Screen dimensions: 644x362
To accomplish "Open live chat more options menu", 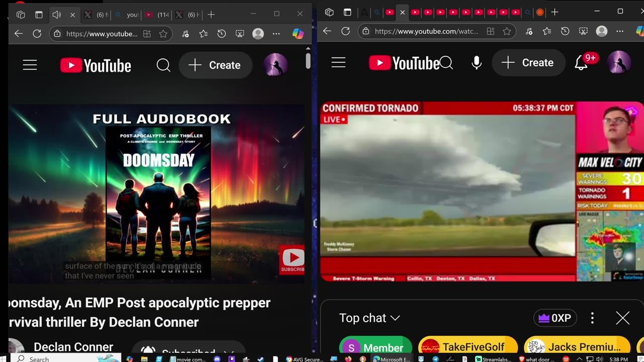I will tap(592, 318).
